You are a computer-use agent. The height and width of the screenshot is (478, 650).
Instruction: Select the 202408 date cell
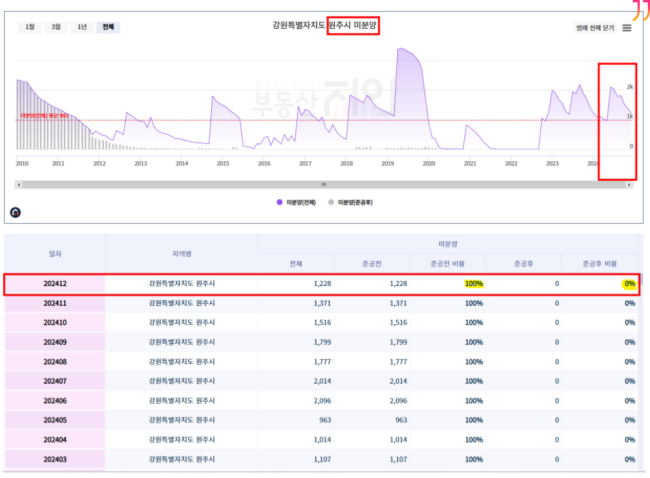pyautogui.click(x=55, y=362)
